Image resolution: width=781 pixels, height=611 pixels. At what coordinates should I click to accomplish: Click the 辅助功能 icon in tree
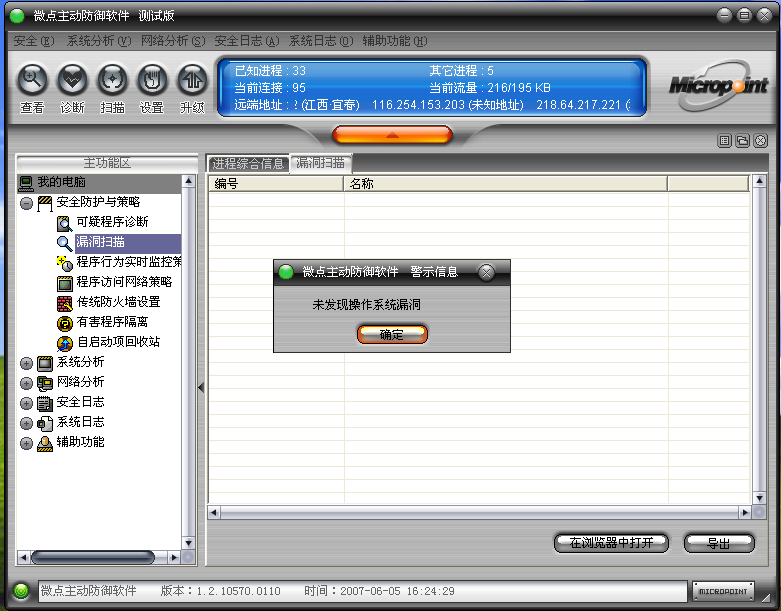coord(45,443)
